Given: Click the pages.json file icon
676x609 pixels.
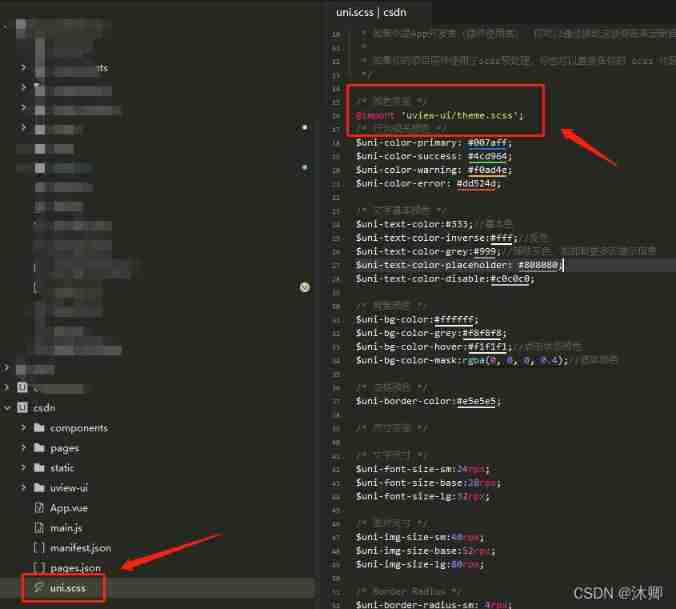Looking at the screenshot, I should (39, 568).
